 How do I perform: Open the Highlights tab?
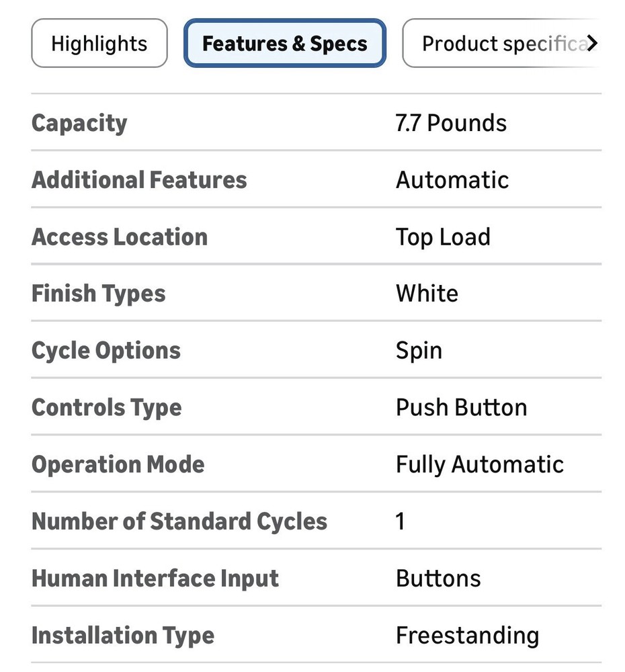(99, 44)
